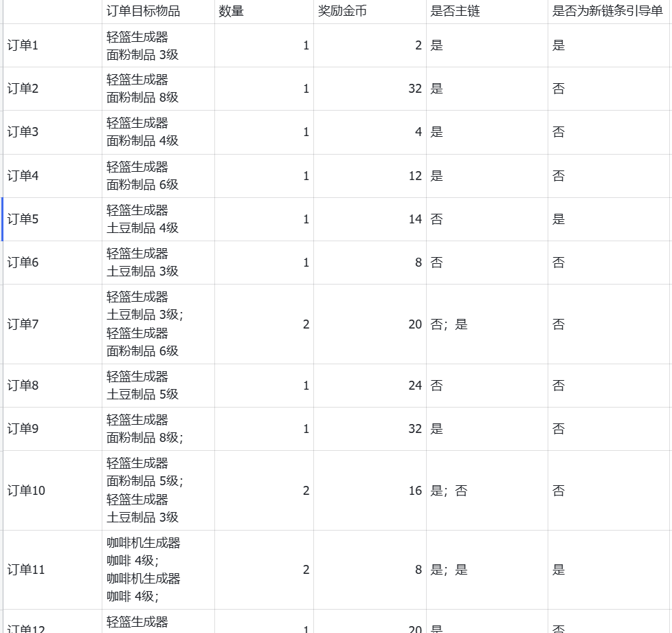Click 订单11's 咖啡机生成器 target items cell
This screenshot has height=633, width=672.
[158, 570]
